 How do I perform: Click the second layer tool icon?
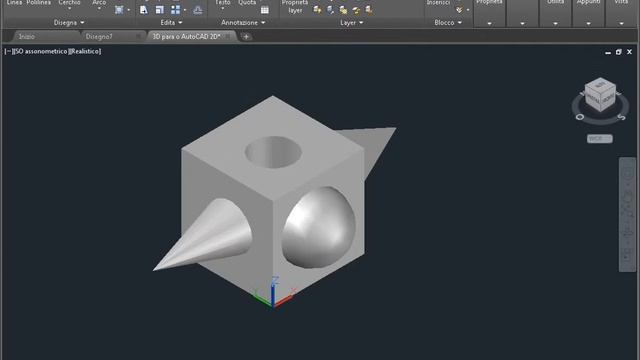coord(330,10)
